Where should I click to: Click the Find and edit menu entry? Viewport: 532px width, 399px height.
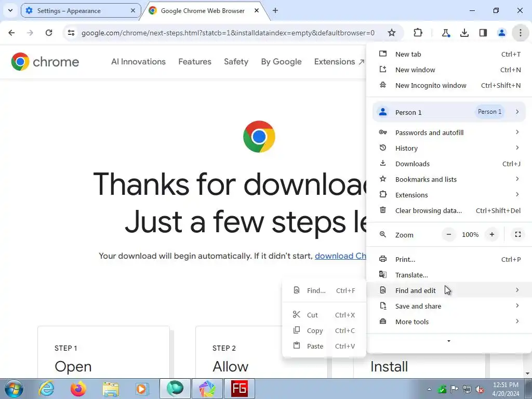(449, 290)
